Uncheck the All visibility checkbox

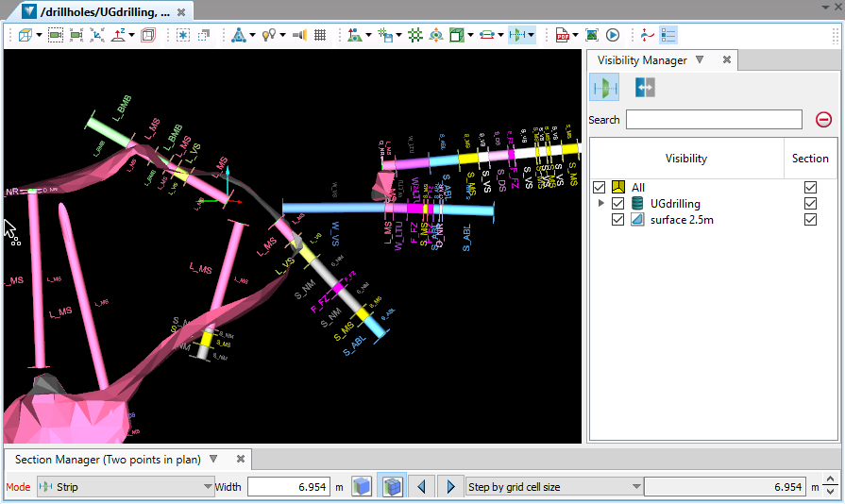click(x=600, y=188)
